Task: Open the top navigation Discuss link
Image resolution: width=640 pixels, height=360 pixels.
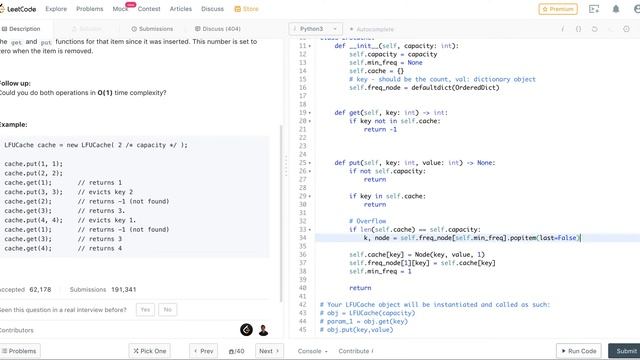Action: coord(212,9)
